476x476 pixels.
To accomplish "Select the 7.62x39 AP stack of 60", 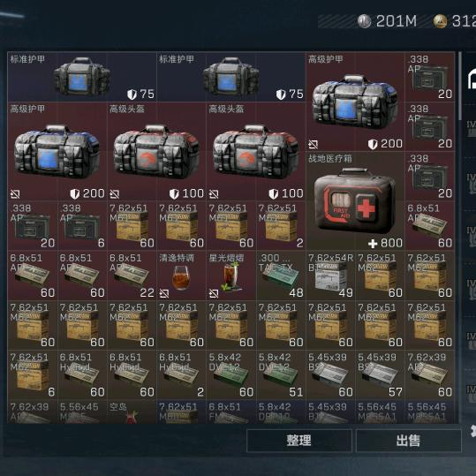I will [430, 375].
